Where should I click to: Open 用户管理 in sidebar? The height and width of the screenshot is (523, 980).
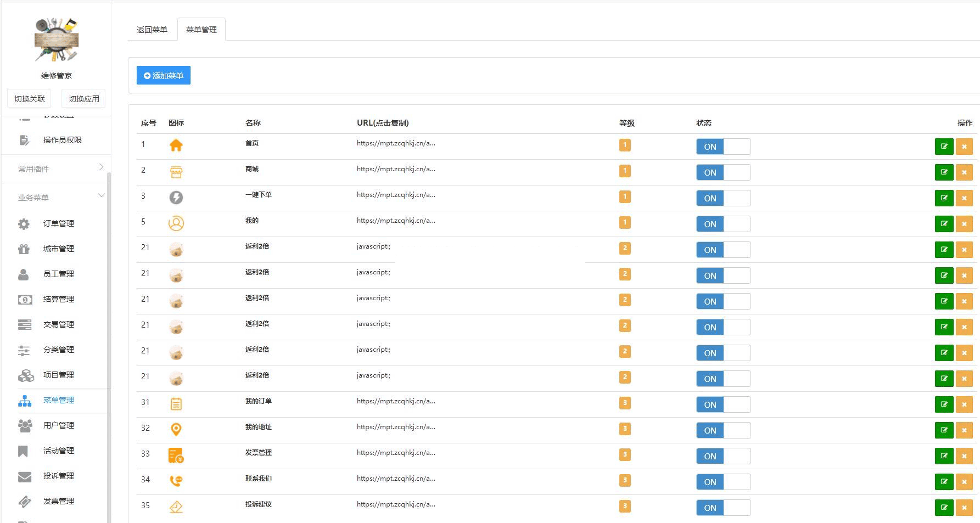pos(59,425)
